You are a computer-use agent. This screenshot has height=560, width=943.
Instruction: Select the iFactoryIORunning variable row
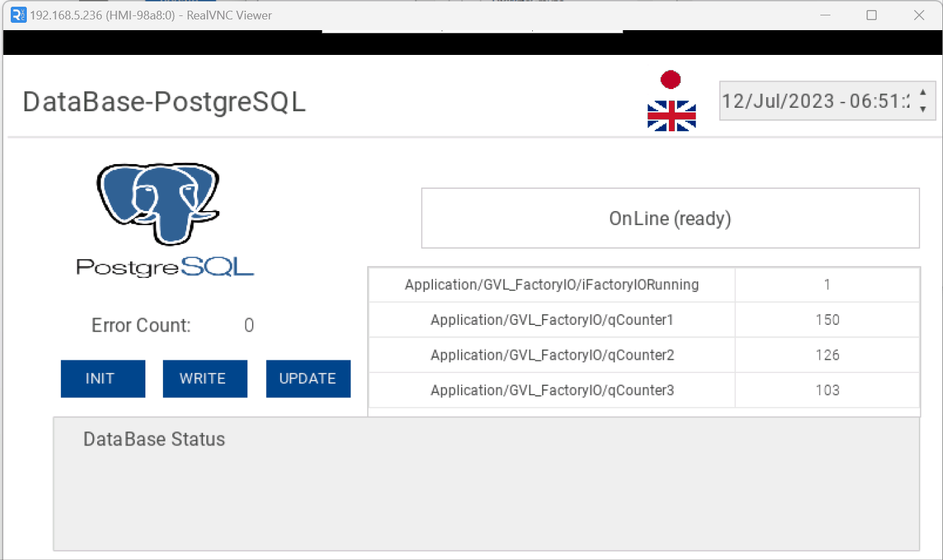644,285
